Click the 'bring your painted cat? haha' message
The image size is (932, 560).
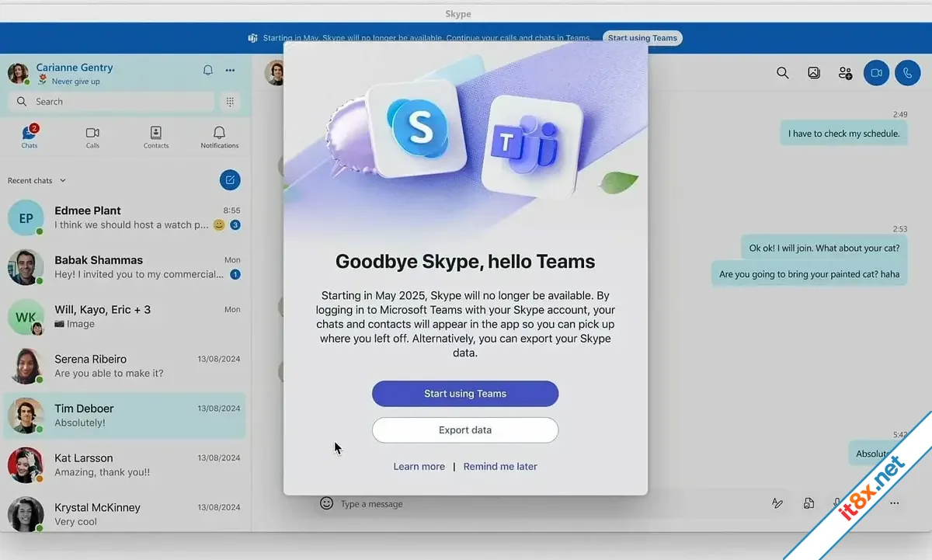(x=809, y=274)
